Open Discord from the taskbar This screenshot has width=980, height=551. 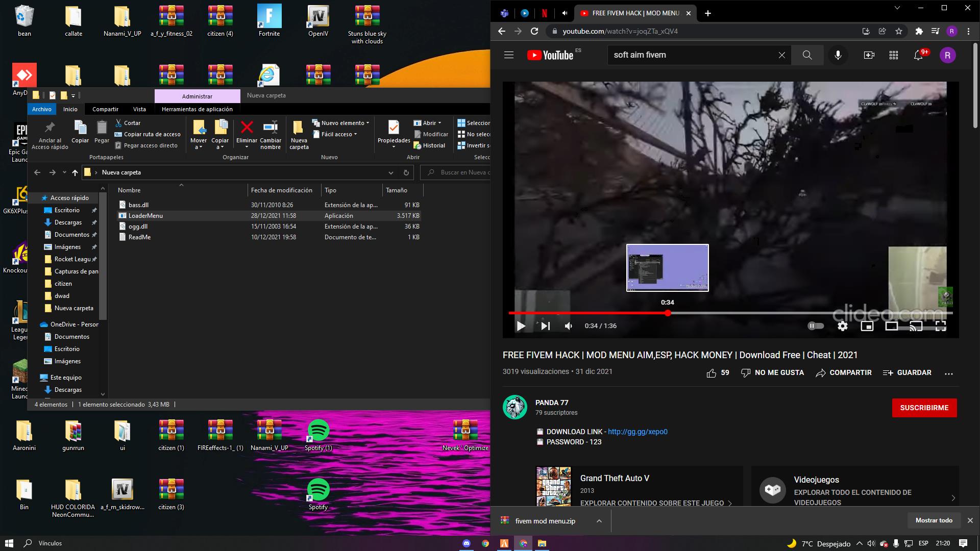[x=466, y=543]
